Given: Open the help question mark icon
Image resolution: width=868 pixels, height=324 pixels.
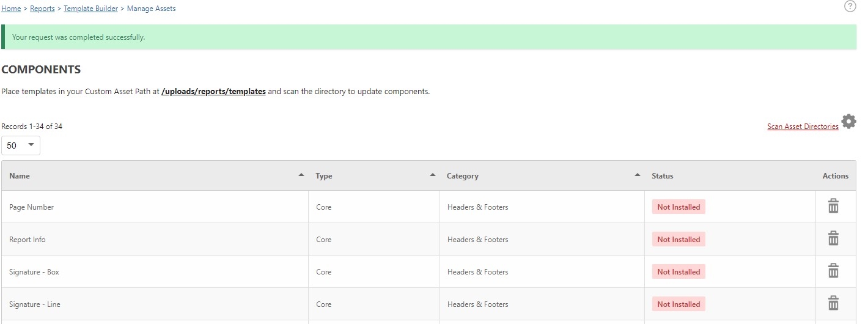Looking at the screenshot, I should click(x=850, y=6).
